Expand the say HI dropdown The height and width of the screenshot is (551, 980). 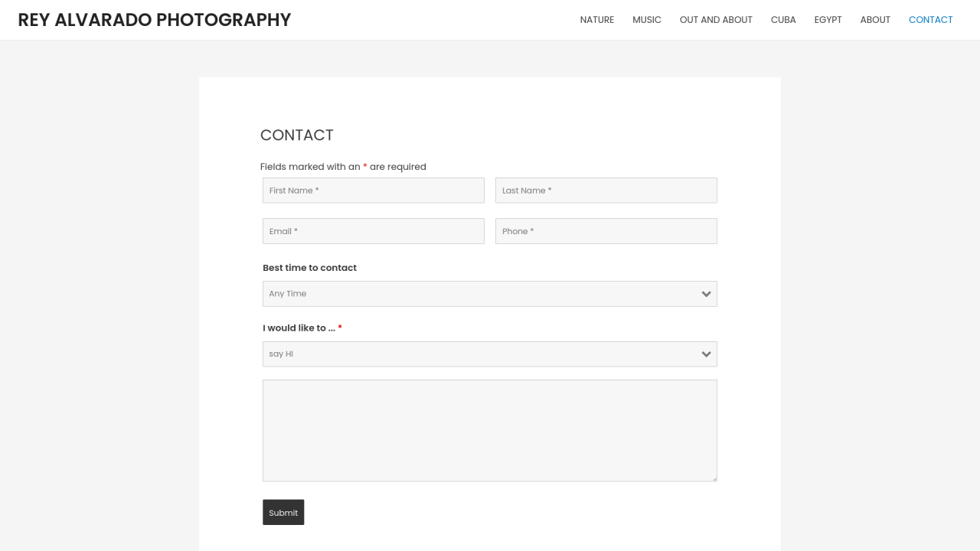[475, 354]
